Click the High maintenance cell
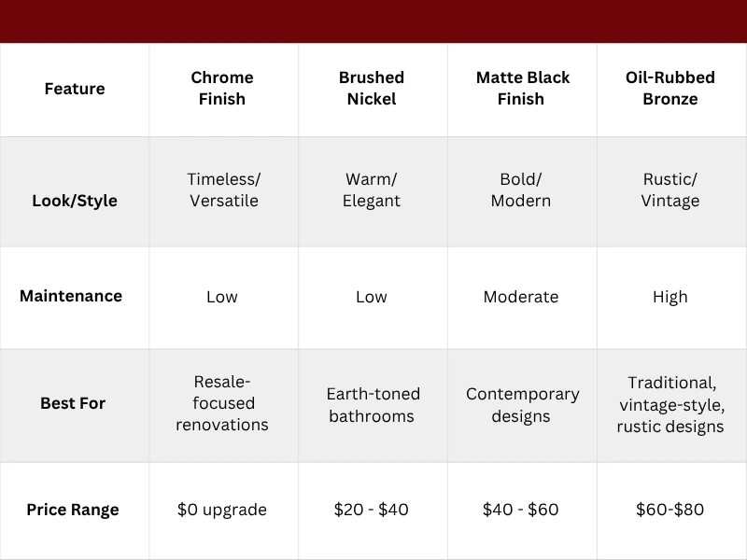This screenshot has height=560, width=747. [x=670, y=297]
